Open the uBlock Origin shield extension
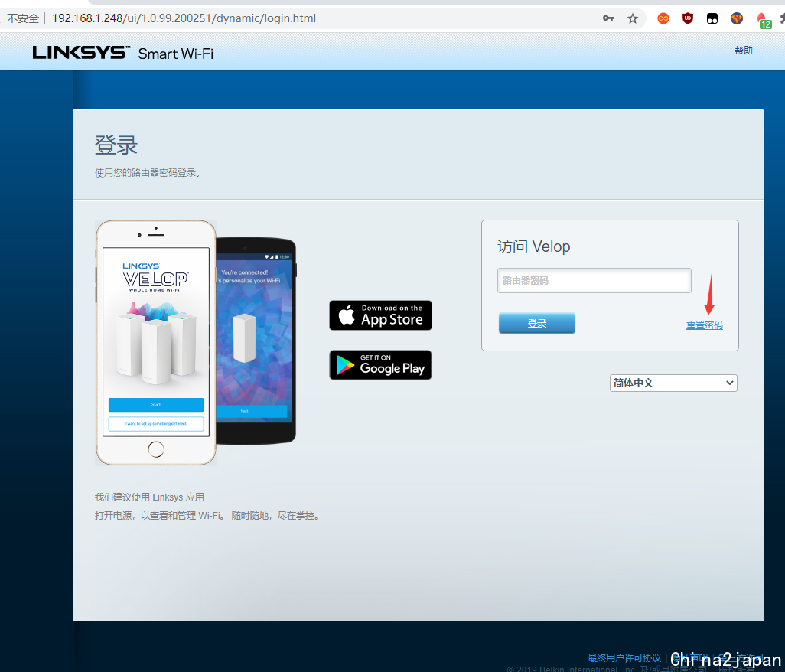Screen dimensions: 785x672 click(688, 18)
